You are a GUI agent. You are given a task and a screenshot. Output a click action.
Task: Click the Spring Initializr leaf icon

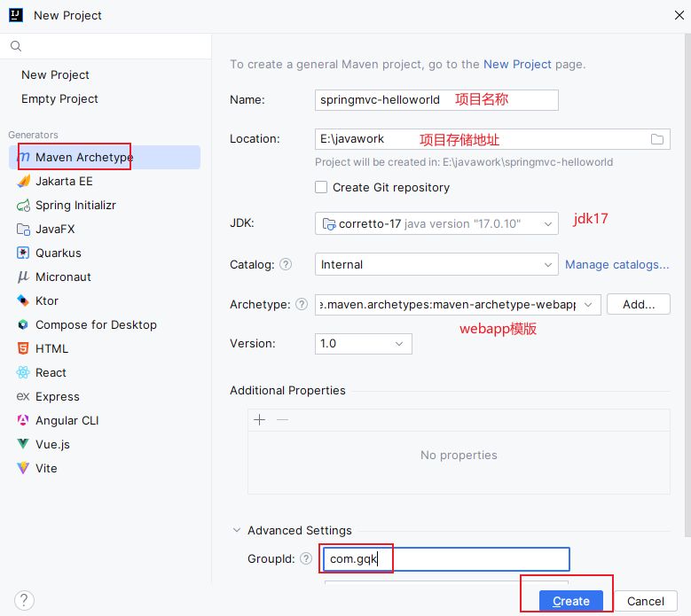23,206
